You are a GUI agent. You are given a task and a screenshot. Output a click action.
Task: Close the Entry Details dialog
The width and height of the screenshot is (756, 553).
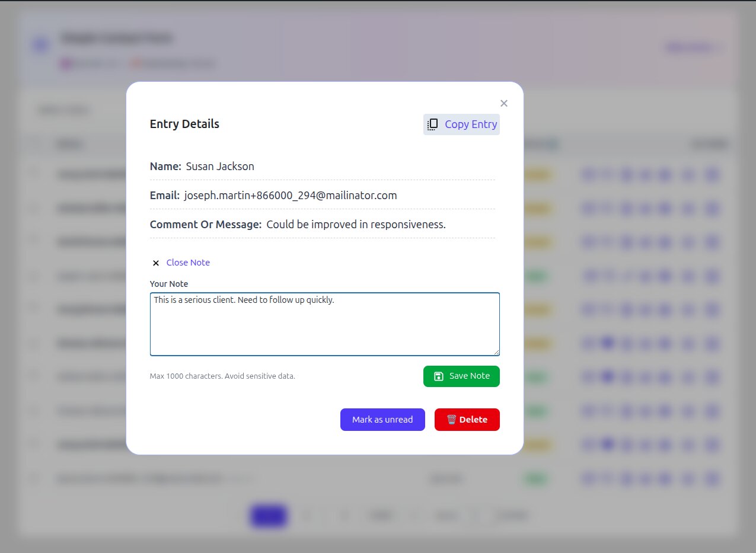[x=504, y=103]
